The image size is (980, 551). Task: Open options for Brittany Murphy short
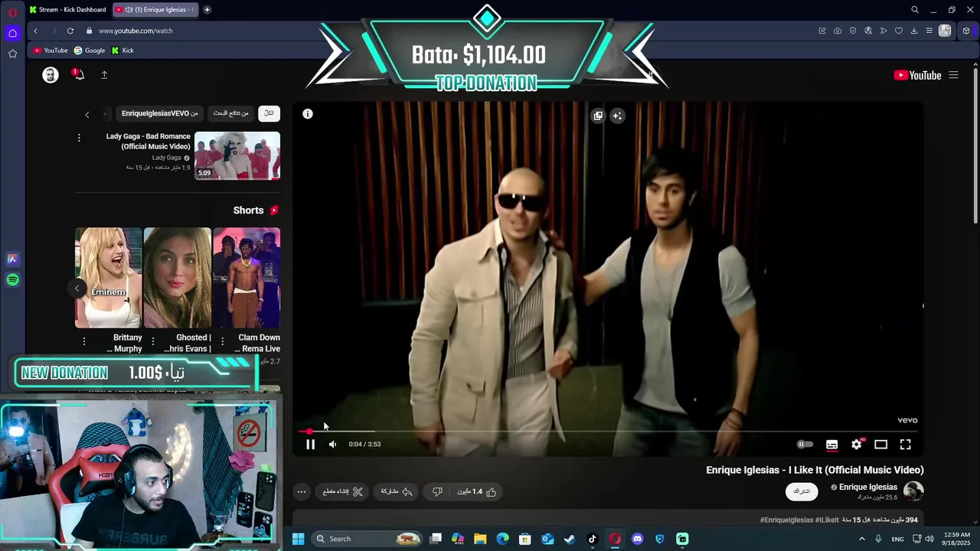pyautogui.click(x=84, y=341)
